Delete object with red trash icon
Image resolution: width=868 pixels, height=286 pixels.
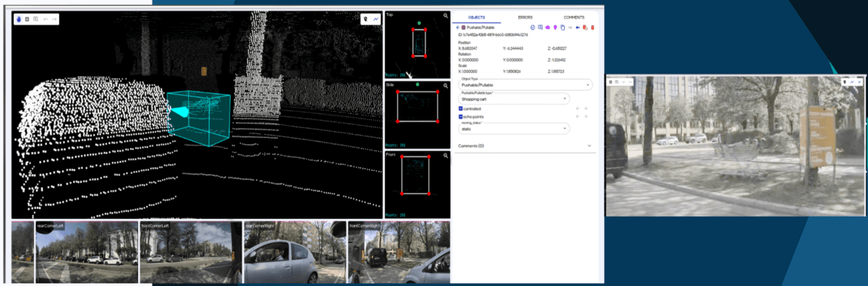592,27
